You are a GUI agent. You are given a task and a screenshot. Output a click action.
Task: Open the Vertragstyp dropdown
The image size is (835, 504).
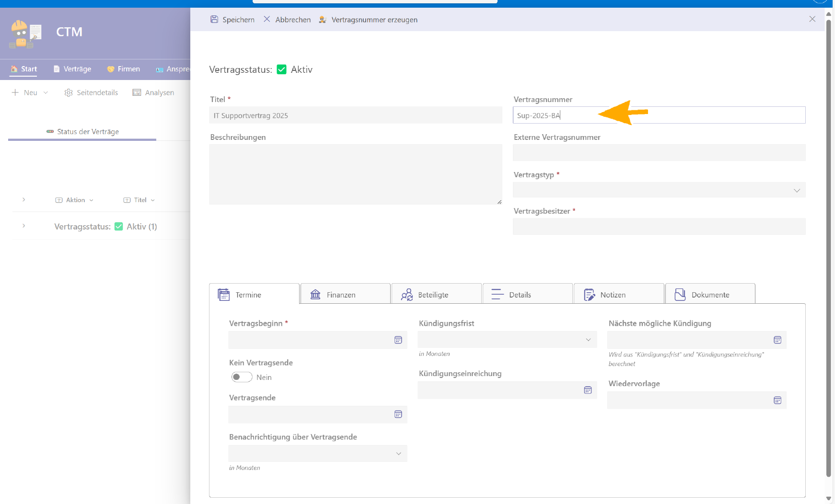tap(659, 190)
